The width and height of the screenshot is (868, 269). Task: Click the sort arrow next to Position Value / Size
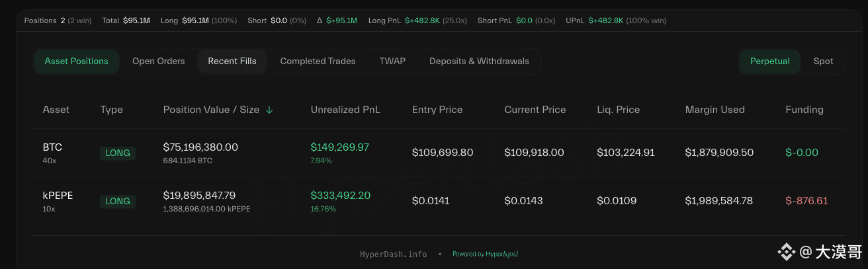click(x=269, y=110)
